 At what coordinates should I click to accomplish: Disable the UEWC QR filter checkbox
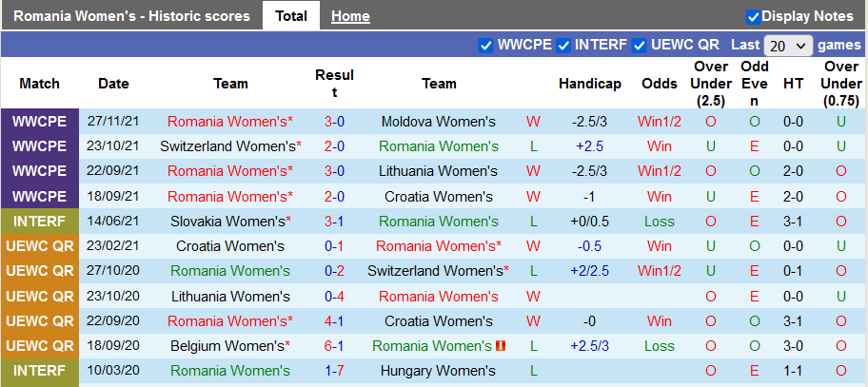pos(640,45)
